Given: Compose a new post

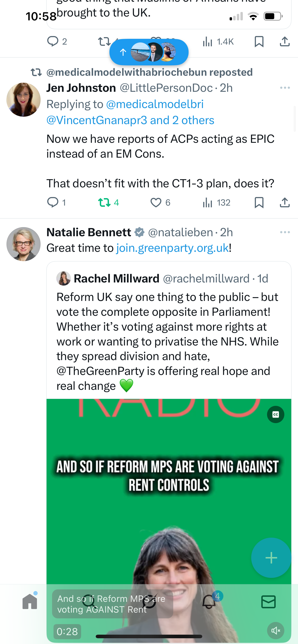Looking at the screenshot, I should 271,558.
